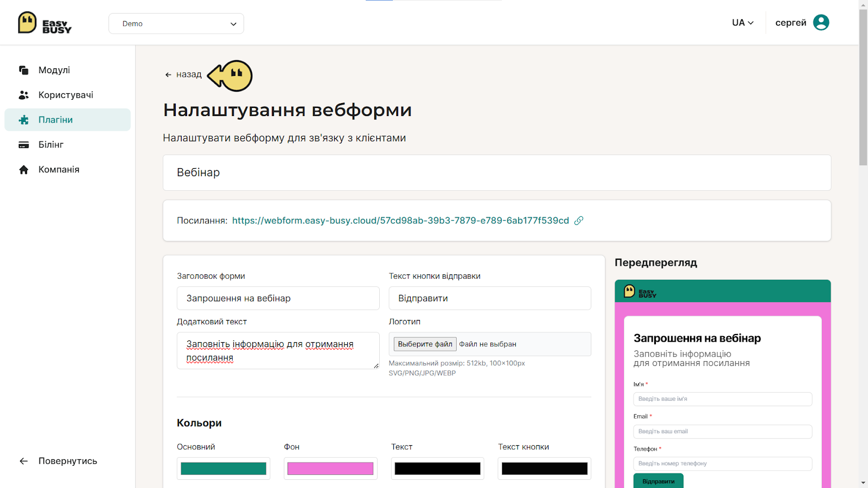Click the Easy Busy logo in header
The image size is (868, 488).
(44, 23)
